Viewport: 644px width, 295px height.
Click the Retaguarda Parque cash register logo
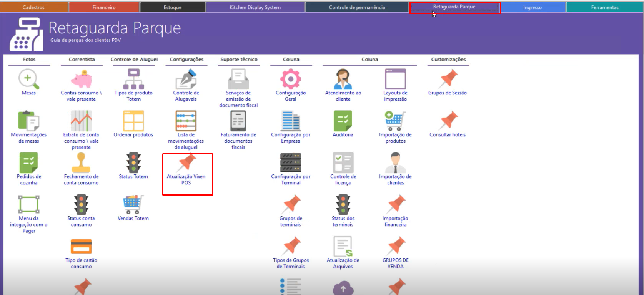26,35
